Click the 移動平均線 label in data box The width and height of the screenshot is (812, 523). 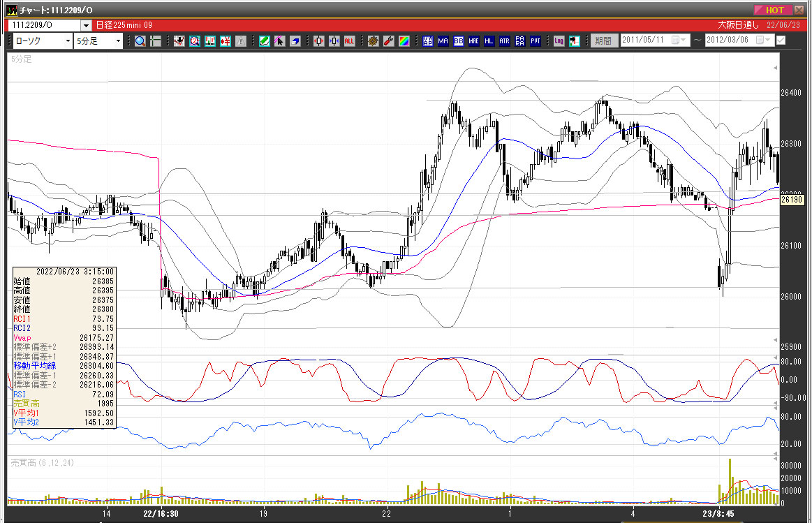pyautogui.click(x=35, y=366)
